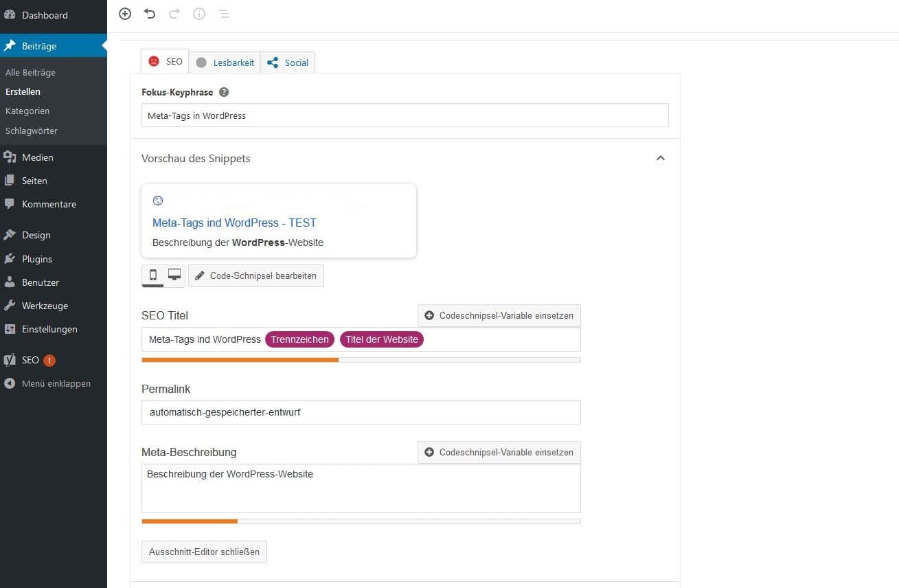Click the Kommentare speech bubble icon
Image resolution: width=899 pixels, height=588 pixels.
[x=10, y=204]
